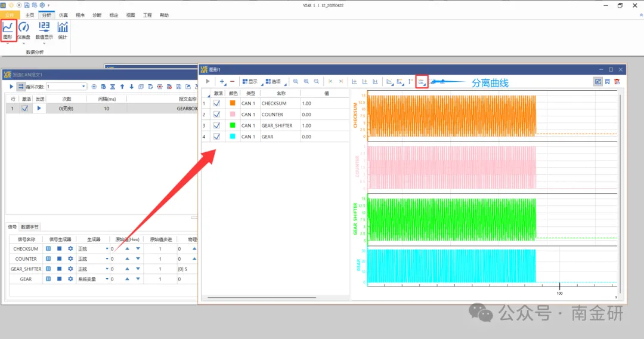
Task: Switch to the 主页 ribbon tab
Action: pos(30,15)
